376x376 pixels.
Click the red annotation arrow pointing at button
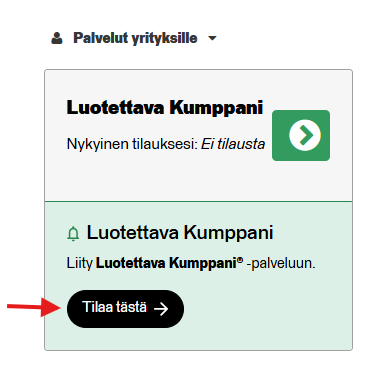tap(34, 307)
